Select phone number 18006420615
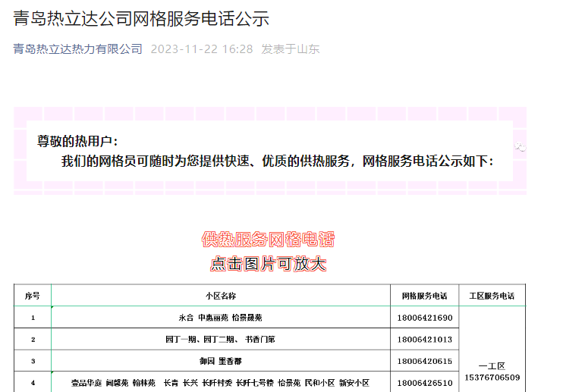 tap(424, 362)
